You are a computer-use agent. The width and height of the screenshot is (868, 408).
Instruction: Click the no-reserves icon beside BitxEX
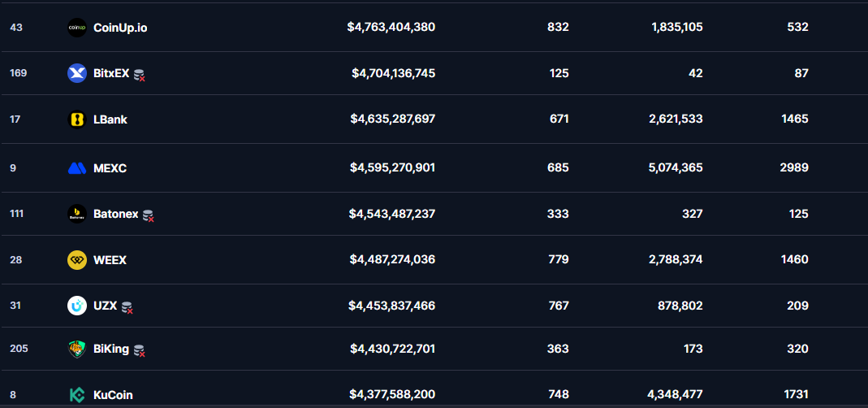point(140,75)
